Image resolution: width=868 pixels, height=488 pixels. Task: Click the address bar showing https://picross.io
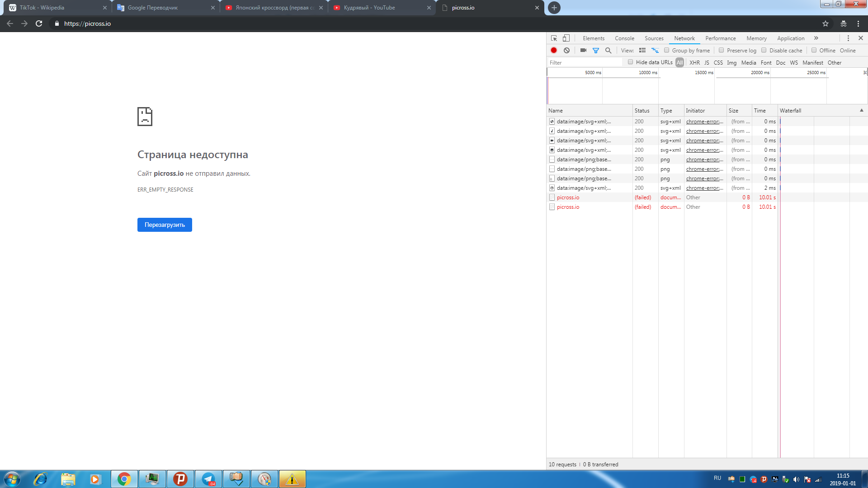(434, 23)
